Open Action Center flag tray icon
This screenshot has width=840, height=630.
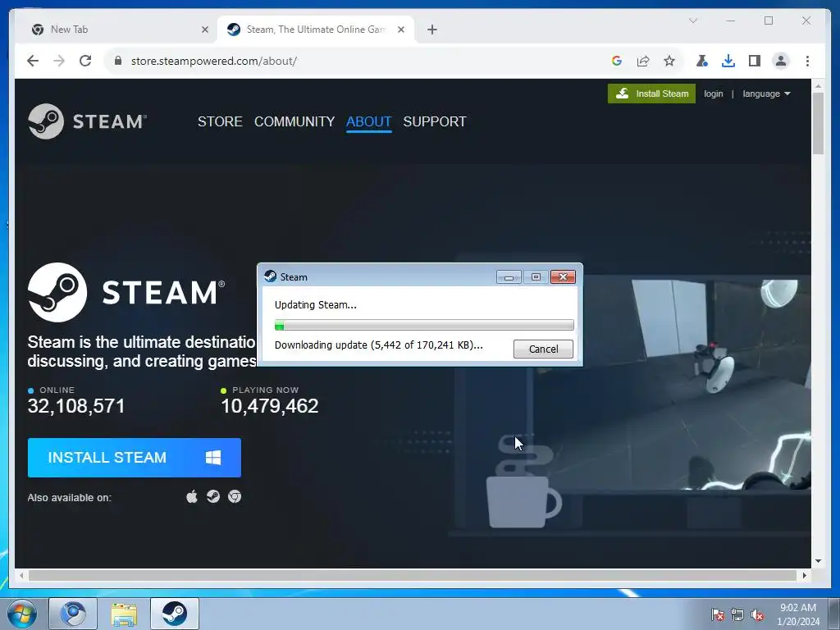(718, 614)
